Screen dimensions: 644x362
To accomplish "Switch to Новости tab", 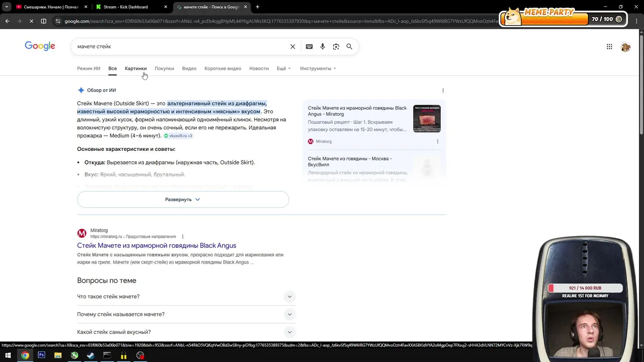I will tap(259, 68).
